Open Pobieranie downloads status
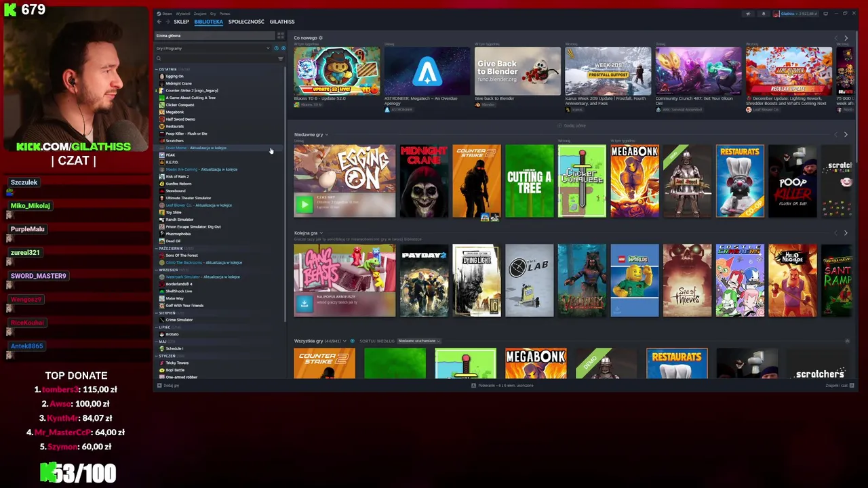Screen dimensions: 868x488 (x=502, y=385)
